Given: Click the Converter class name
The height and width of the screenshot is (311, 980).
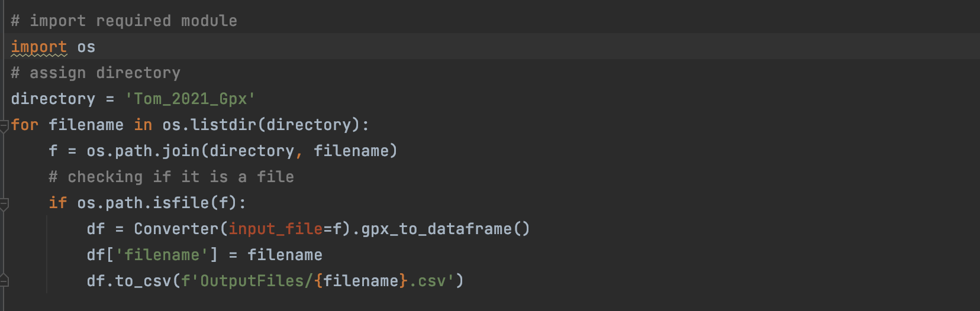Looking at the screenshot, I should [176, 229].
